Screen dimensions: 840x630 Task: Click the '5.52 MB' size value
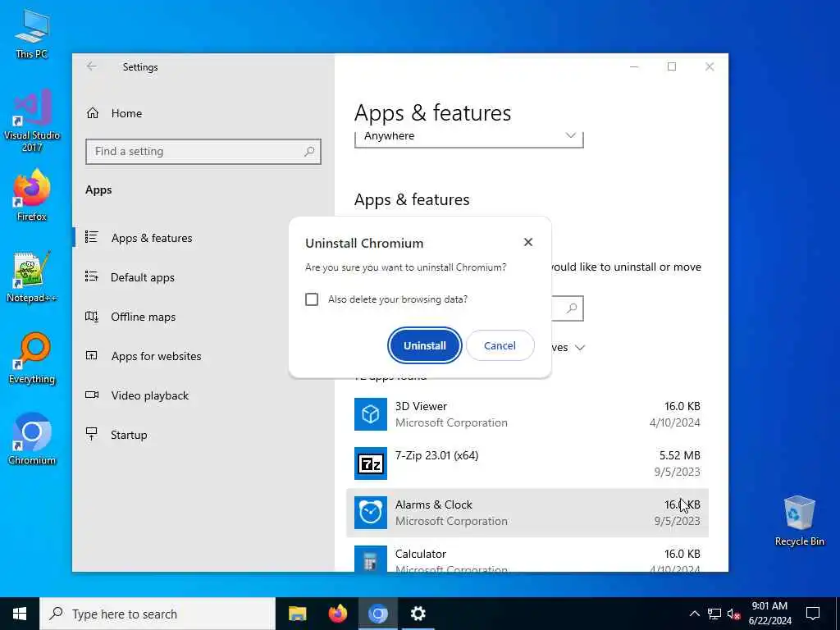point(679,455)
